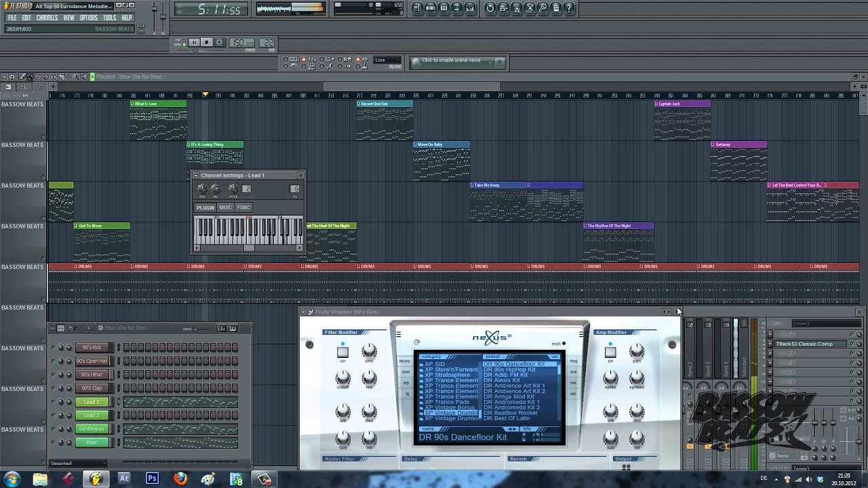Select the Lead 2 channel button
Viewport: 868px width, 488px height.
[x=92, y=415]
